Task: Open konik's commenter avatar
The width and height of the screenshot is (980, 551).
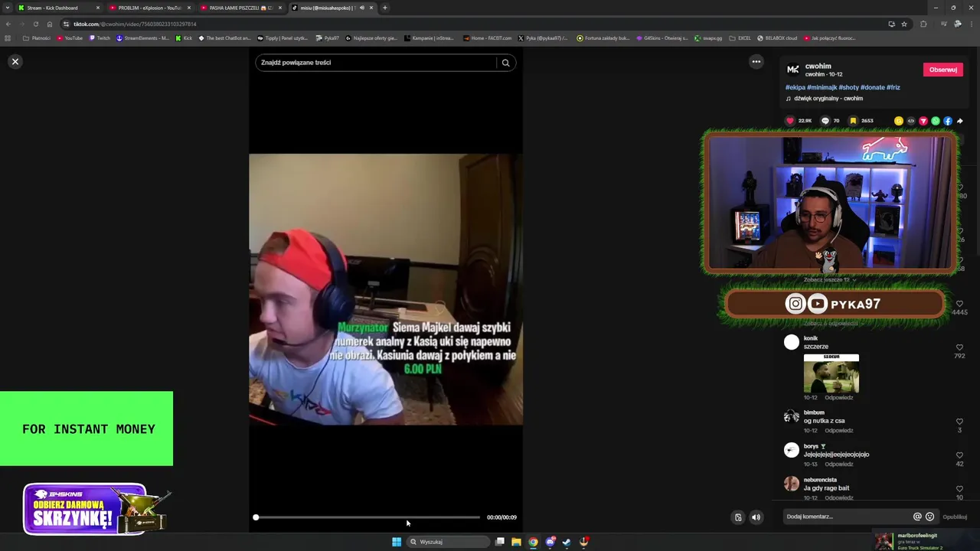Action: [792, 342]
